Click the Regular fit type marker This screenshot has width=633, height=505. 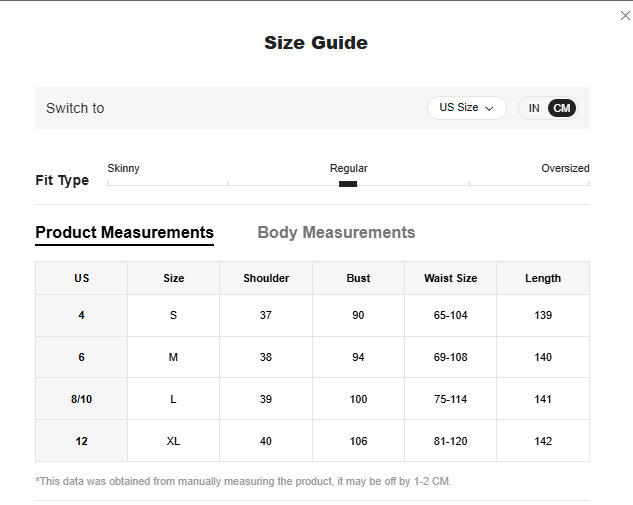point(348,183)
